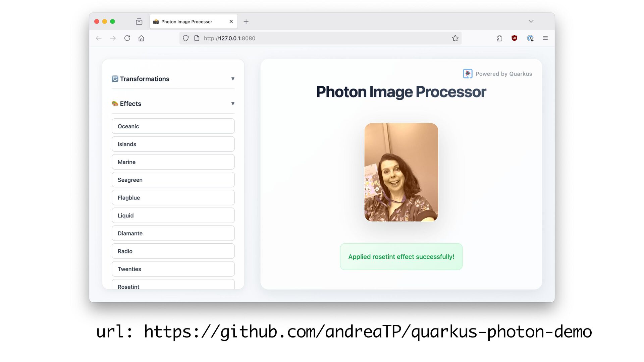
Task: Collapse the Effects section arrow
Action: pyautogui.click(x=232, y=104)
